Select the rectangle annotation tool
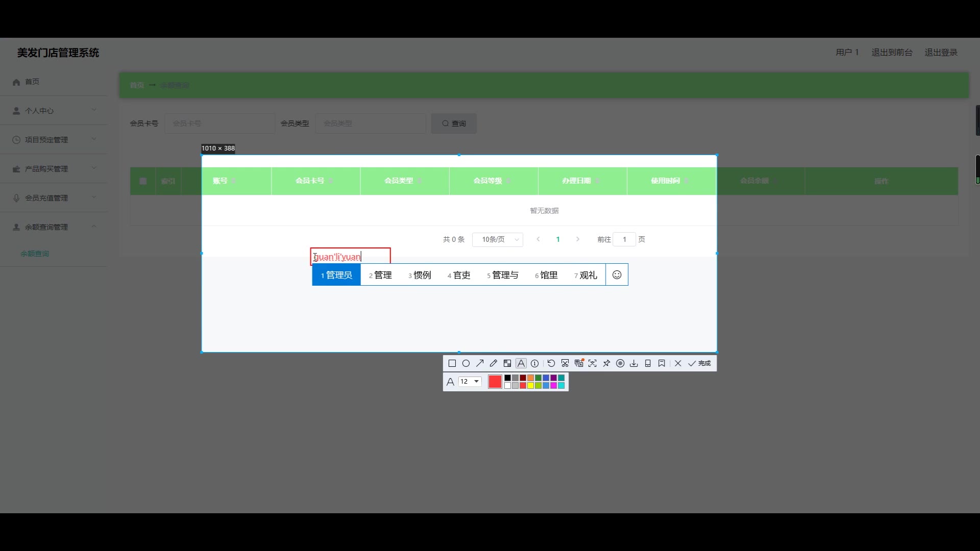 452,363
